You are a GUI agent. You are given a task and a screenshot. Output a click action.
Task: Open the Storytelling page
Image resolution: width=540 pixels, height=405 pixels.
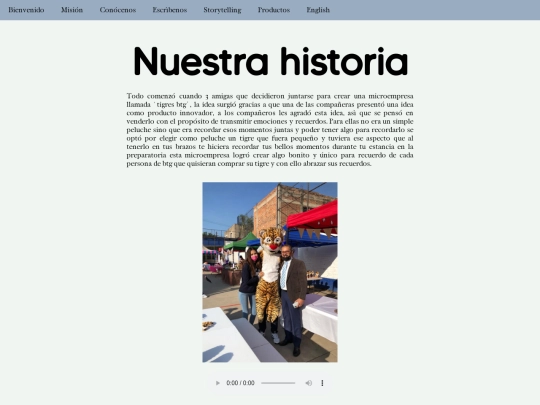point(222,10)
